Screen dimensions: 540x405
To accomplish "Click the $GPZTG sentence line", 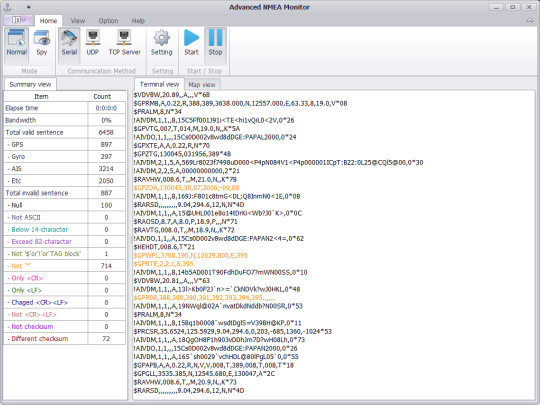I will click(x=182, y=154).
